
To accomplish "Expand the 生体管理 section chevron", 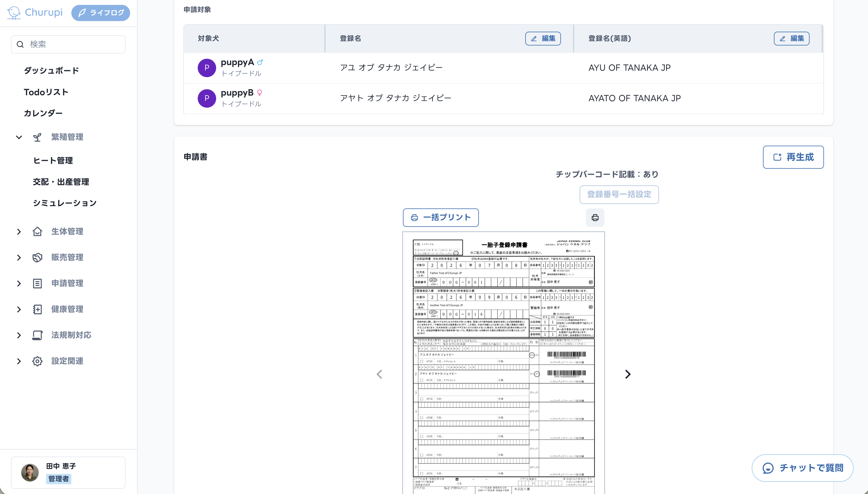I will (19, 231).
